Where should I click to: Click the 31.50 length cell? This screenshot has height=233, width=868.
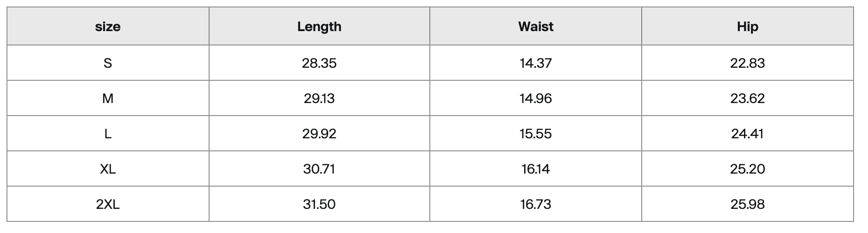tap(319, 204)
